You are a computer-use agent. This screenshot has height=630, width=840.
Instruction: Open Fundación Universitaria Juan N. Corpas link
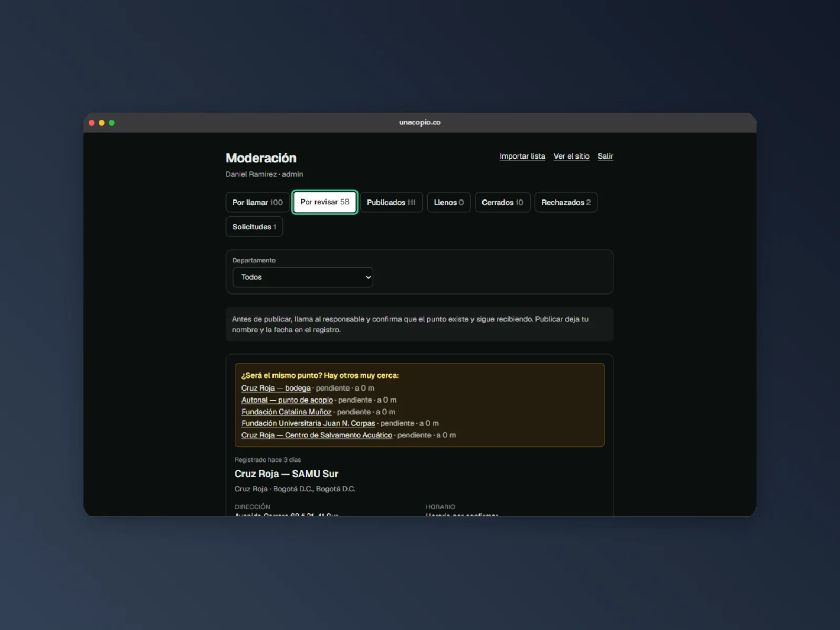(x=308, y=423)
